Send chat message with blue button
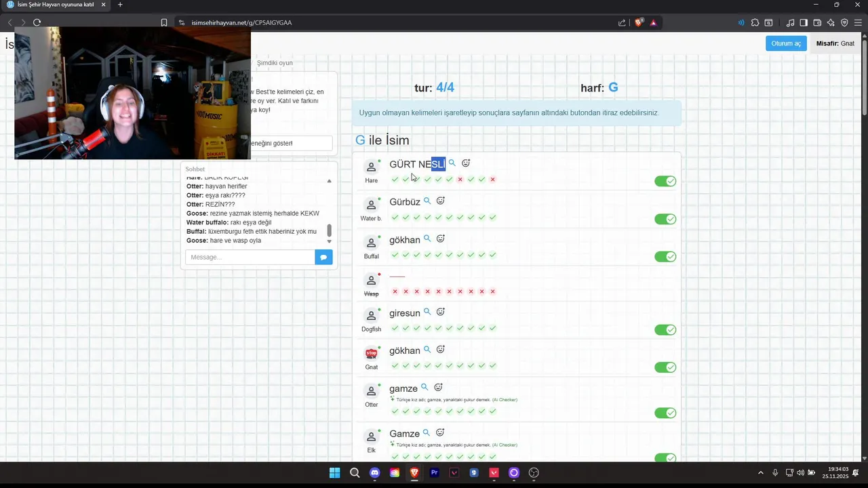Viewport: 868px width, 488px height. 323,257
